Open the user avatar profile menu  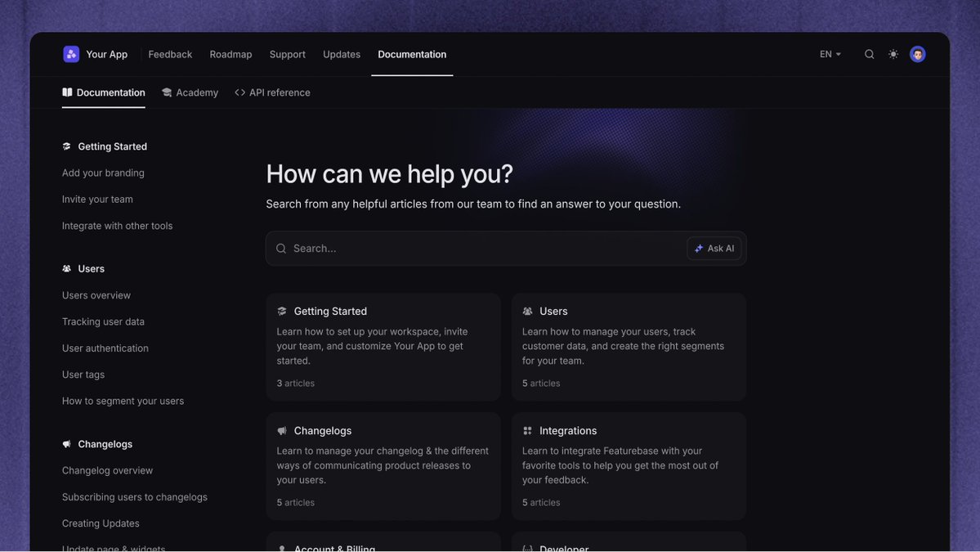[918, 55]
